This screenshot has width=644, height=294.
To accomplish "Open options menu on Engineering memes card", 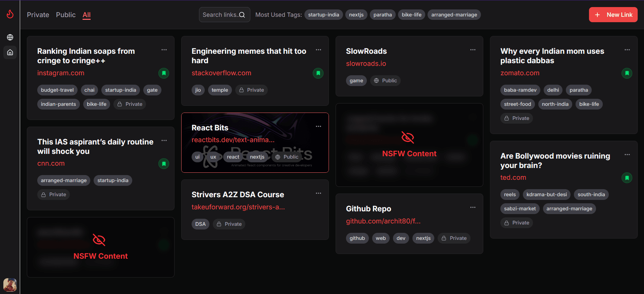I will tap(318, 50).
